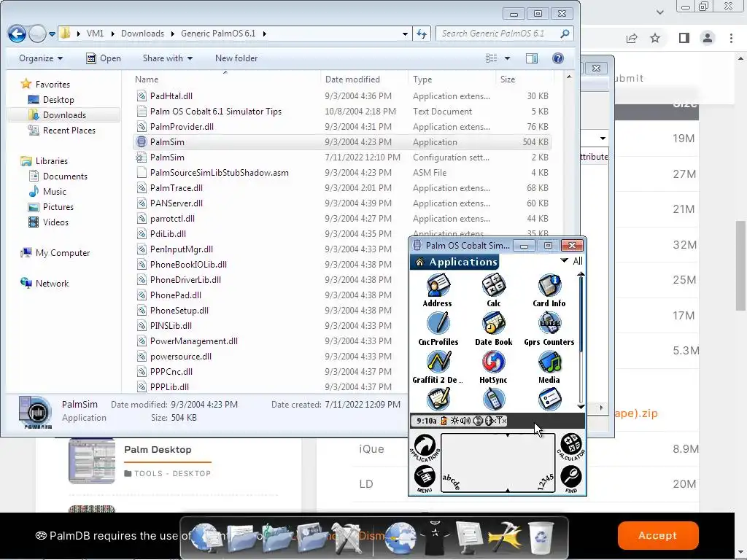Image resolution: width=747 pixels, height=560 pixels.
Task: Select the PalmSim Application file row
Action: (x=342, y=142)
